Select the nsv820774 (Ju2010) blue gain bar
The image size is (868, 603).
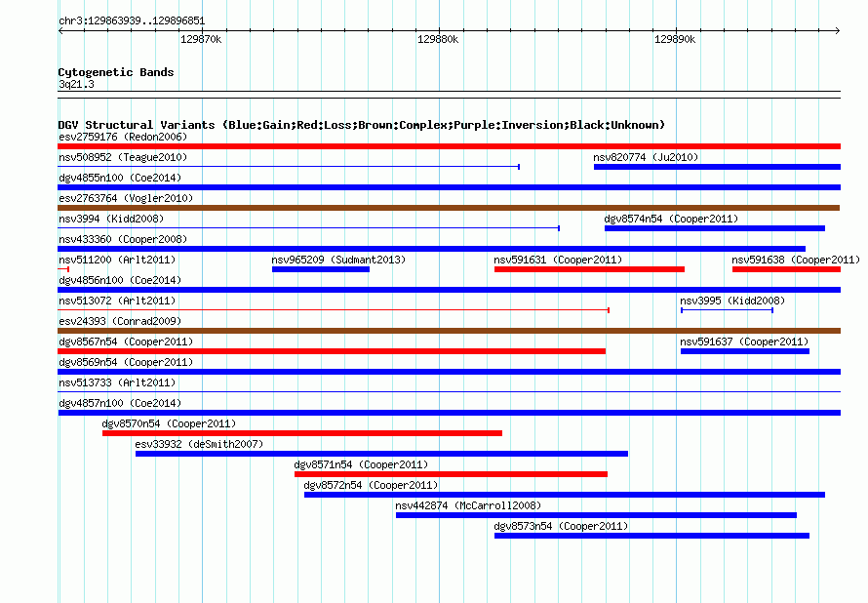point(718,167)
